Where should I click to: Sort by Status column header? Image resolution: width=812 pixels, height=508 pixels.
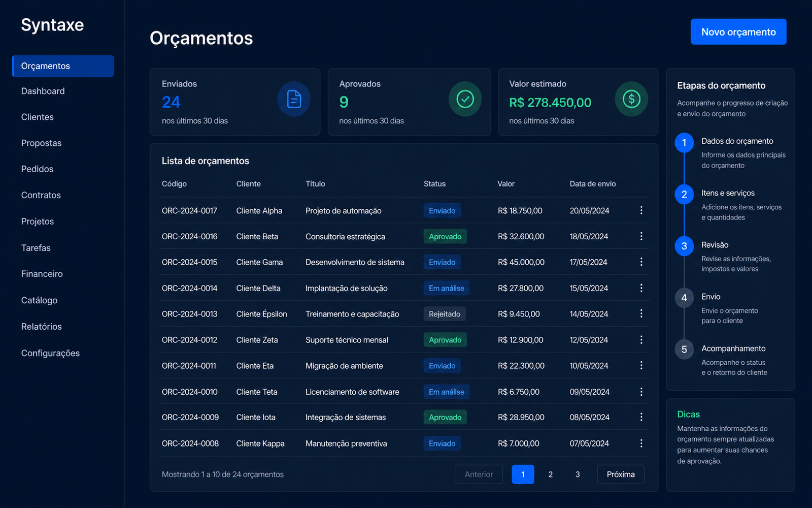(x=435, y=184)
